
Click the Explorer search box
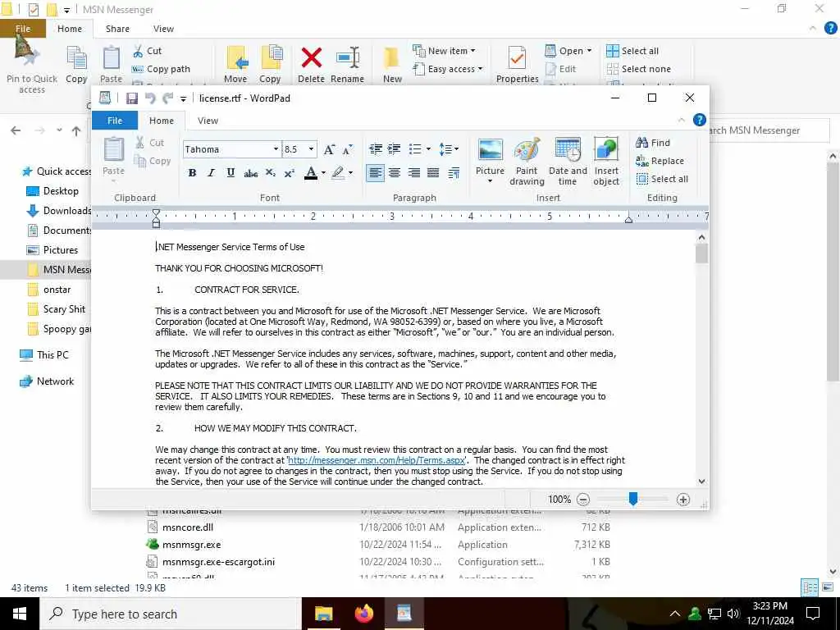point(769,130)
